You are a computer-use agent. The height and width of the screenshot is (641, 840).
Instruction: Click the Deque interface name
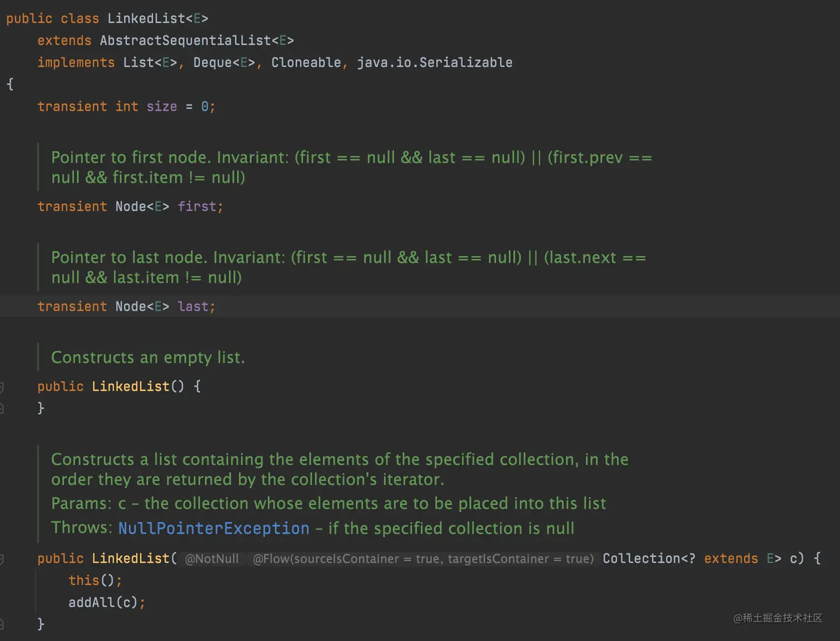click(x=212, y=63)
